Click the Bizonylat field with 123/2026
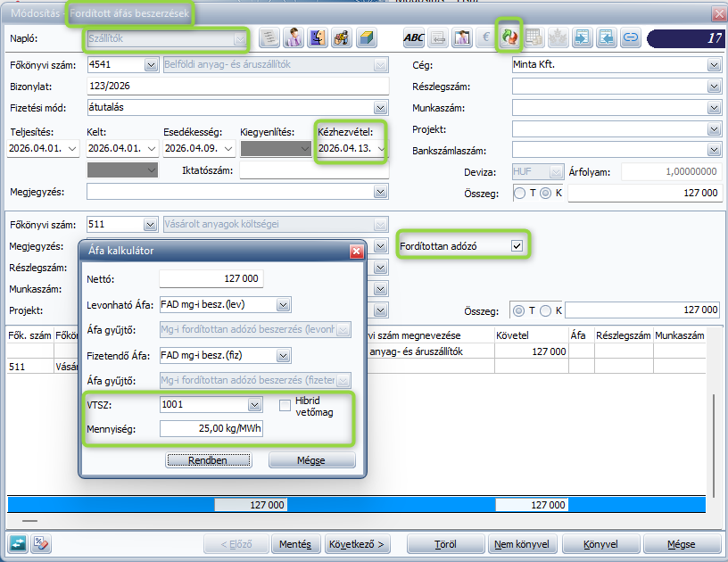 [237, 87]
